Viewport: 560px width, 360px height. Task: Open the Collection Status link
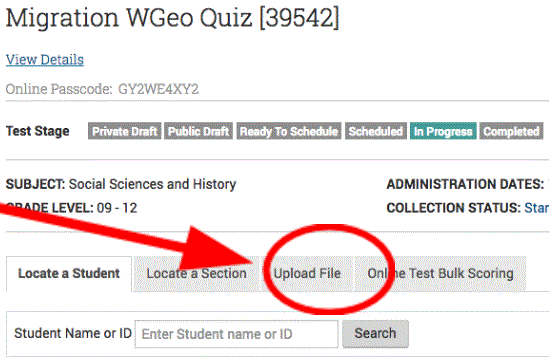pos(536,208)
